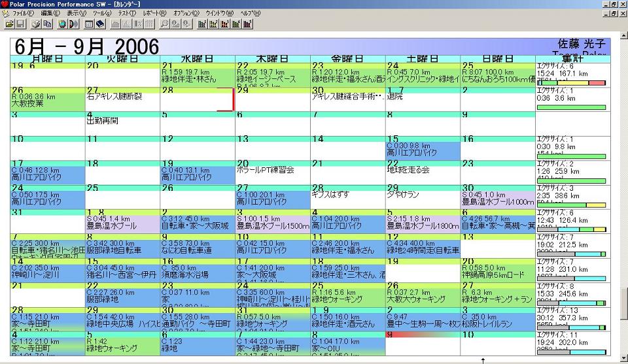628x364 pixels.
Task: Click the greyed bar chart toolbar icon
Action: pos(126,24)
